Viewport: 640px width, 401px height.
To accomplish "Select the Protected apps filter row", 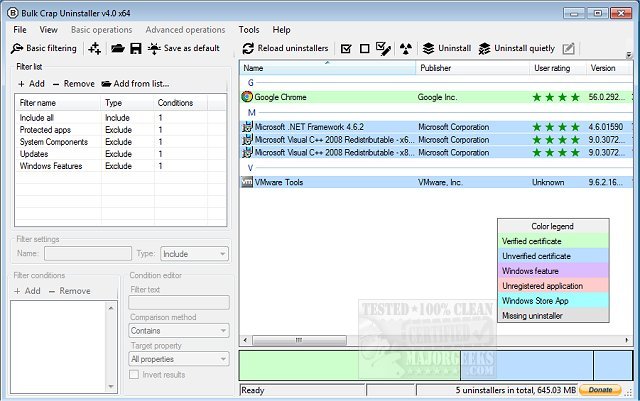I will pyautogui.click(x=120, y=130).
